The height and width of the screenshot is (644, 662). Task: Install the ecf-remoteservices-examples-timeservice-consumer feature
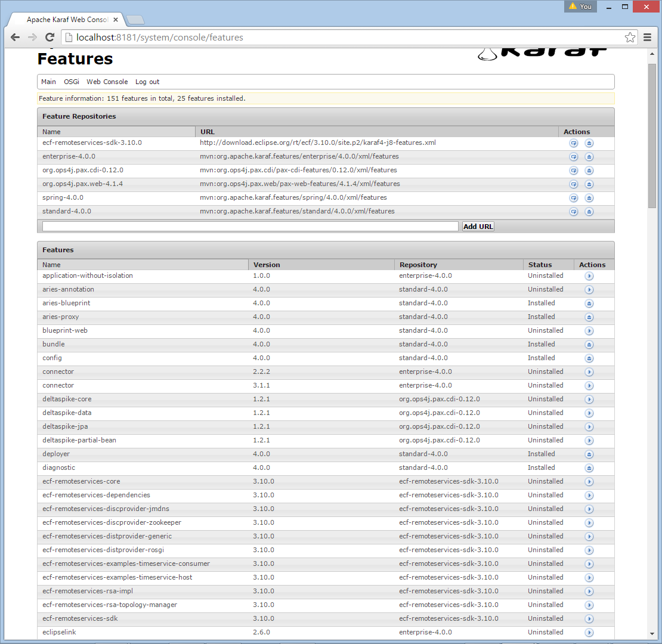[x=589, y=564]
